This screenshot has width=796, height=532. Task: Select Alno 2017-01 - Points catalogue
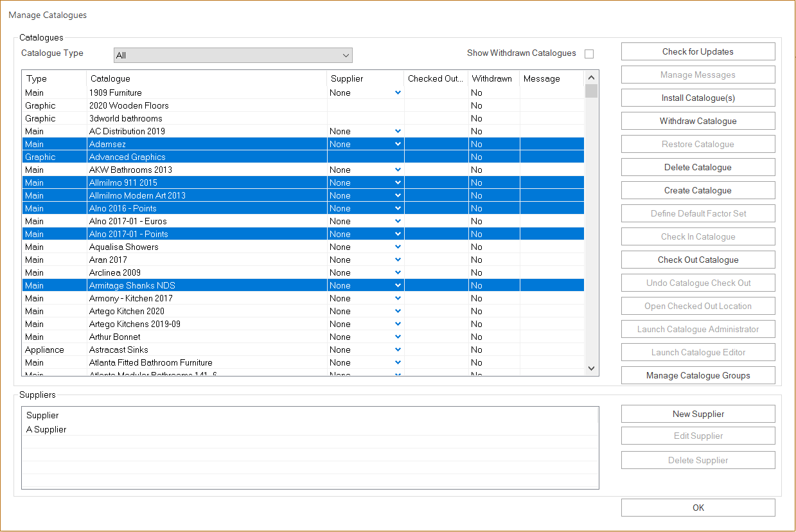click(303, 234)
